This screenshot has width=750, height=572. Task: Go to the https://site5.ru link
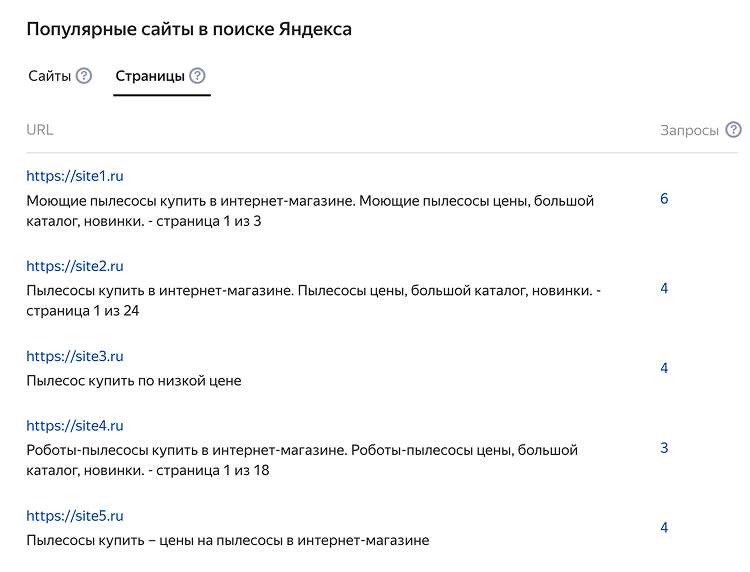pos(75,516)
